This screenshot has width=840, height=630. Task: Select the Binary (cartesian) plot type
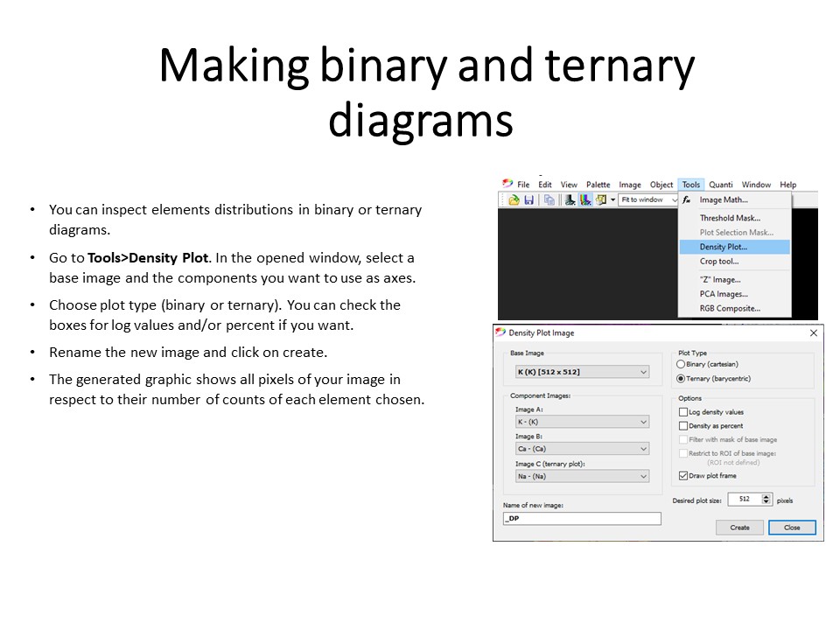pyautogui.click(x=682, y=364)
